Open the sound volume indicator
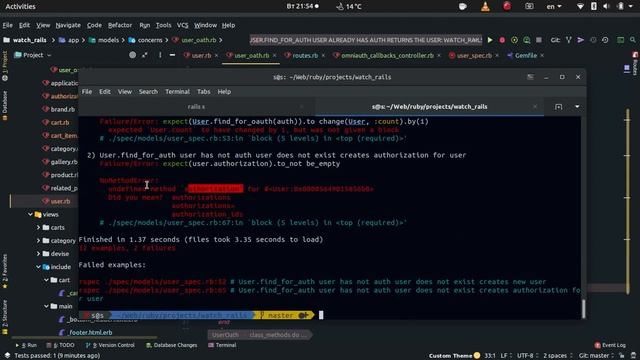This screenshot has height=360, width=640. (x=607, y=7)
